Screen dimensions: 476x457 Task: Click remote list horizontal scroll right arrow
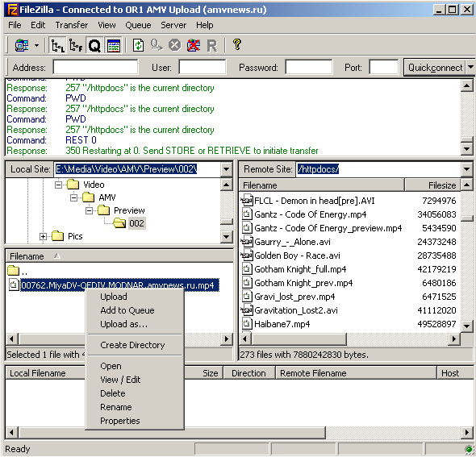click(454, 339)
